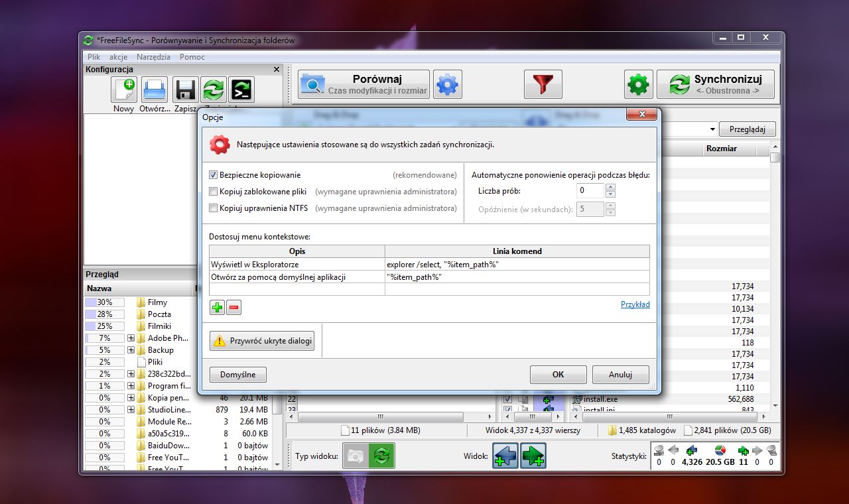Click the Pliki file icon in overview
This screenshot has width=849, height=504.
click(141, 362)
